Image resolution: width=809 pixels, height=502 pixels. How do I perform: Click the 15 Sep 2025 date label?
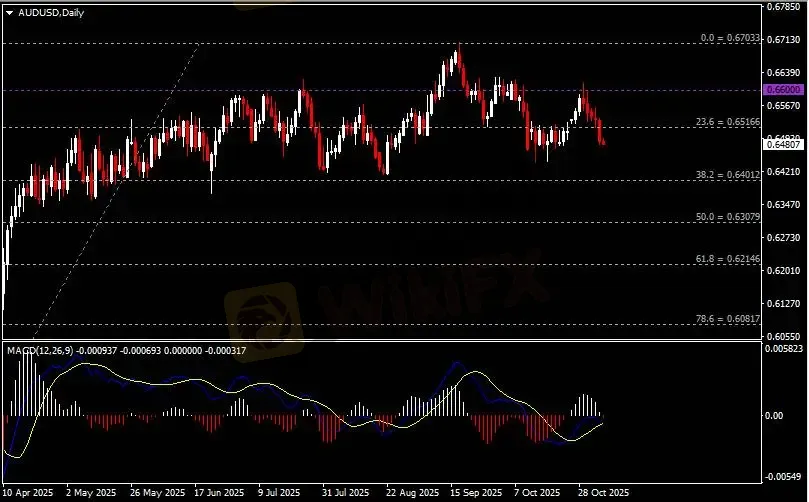click(474, 493)
